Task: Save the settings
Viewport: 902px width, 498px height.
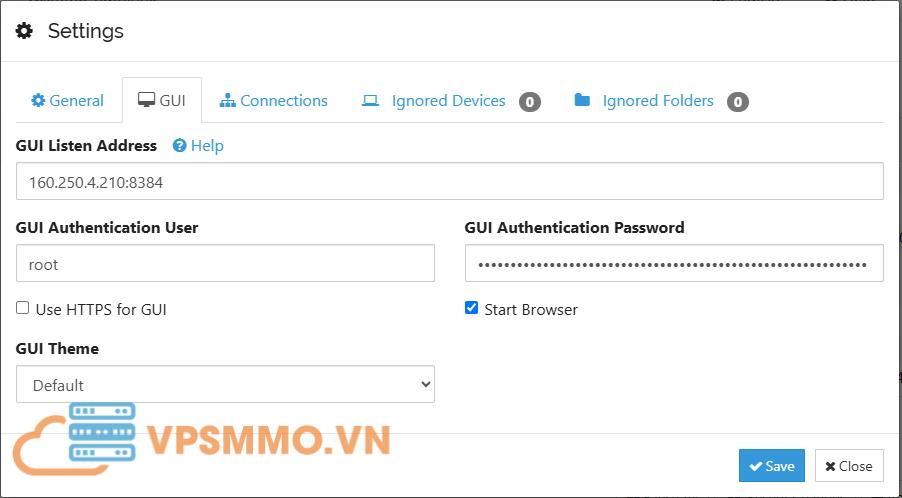Action: click(x=771, y=465)
